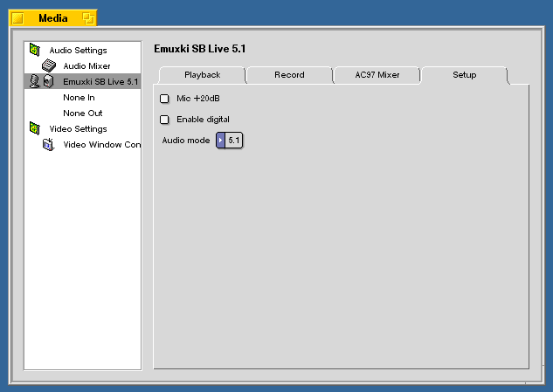553x392 pixels.
Task: Close the Media window with the yellow square
Action: pyautogui.click(x=17, y=18)
